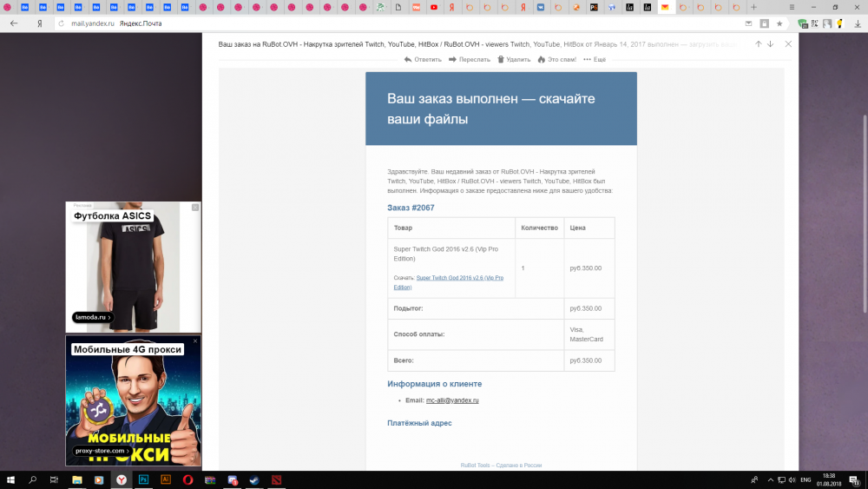
Task: Click the browser back arrow
Action: click(13, 23)
